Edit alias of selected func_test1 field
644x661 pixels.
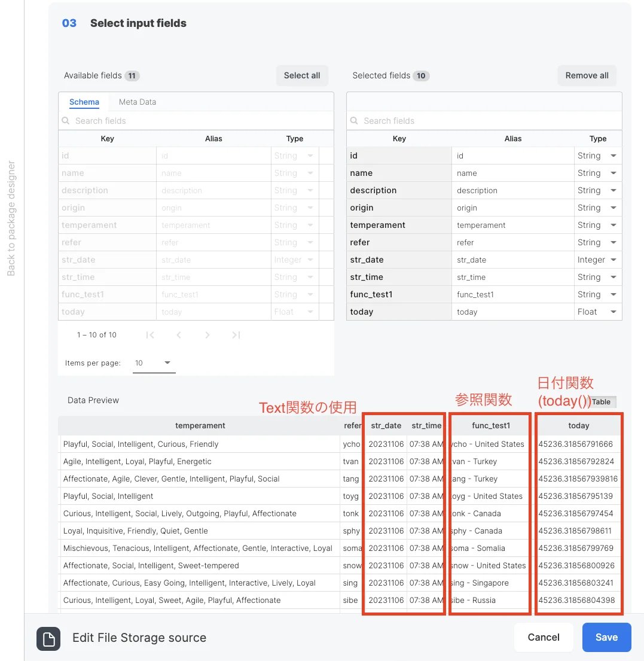(x=512, y=295)
